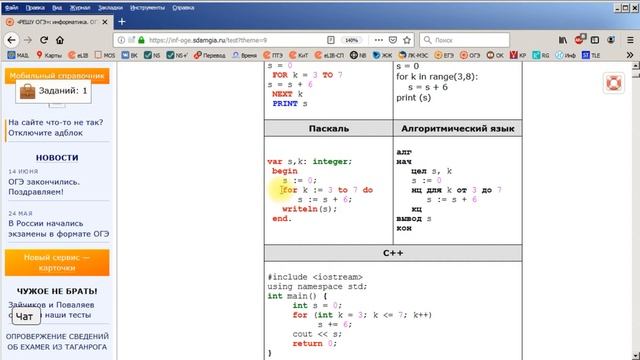Open the Журнал menu
The image size is (640, 360).
click(80, 8)
